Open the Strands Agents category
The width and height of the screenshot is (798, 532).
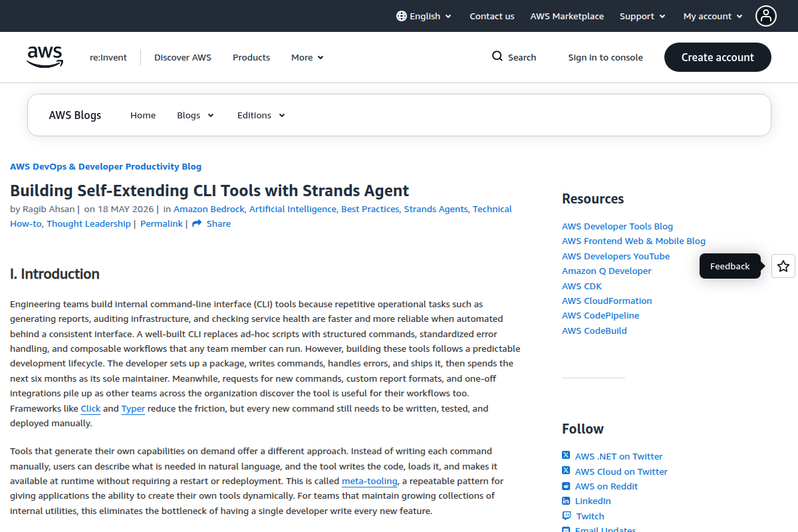(436, 209)
